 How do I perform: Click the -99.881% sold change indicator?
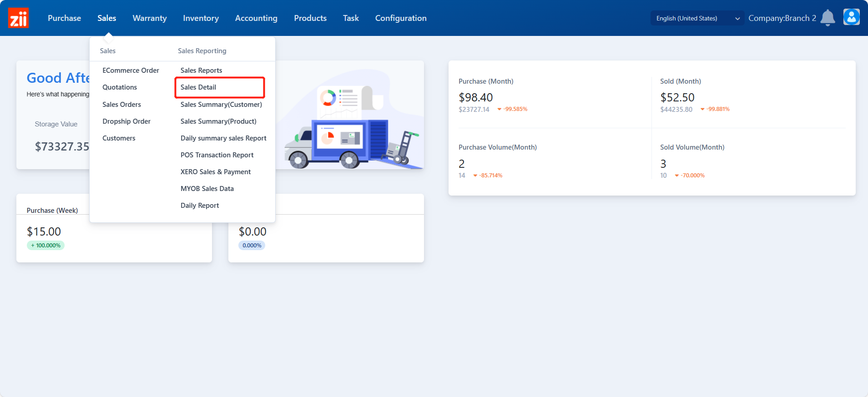pyautogui.click(x=715, y=109)
